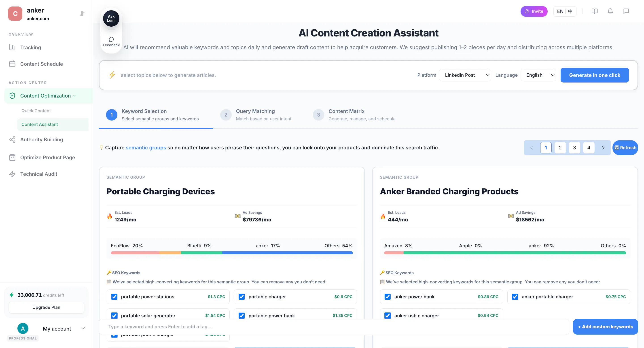Screen dimensions: 644x348
Task: Click the Optimize Product Page bag icon
Action: click(12, 157)
